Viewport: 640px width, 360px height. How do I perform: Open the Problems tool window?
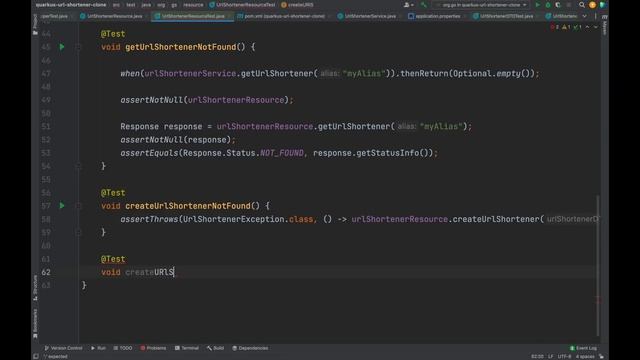(153, 348)
